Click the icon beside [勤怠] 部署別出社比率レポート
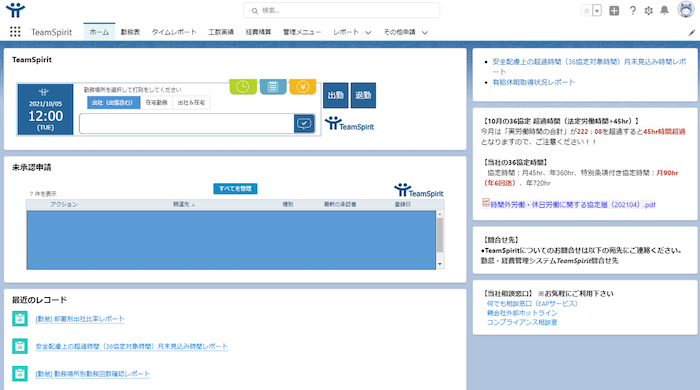 [20, 319]
